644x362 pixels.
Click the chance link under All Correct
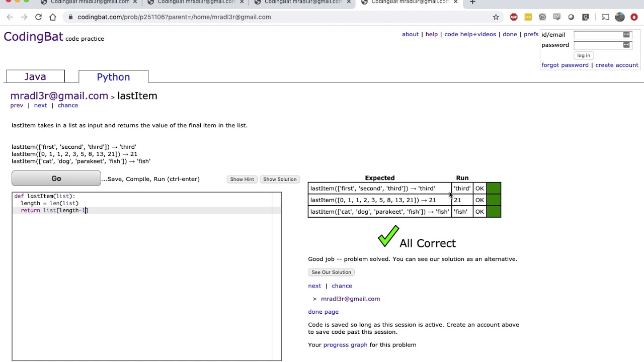click(342, 286)
